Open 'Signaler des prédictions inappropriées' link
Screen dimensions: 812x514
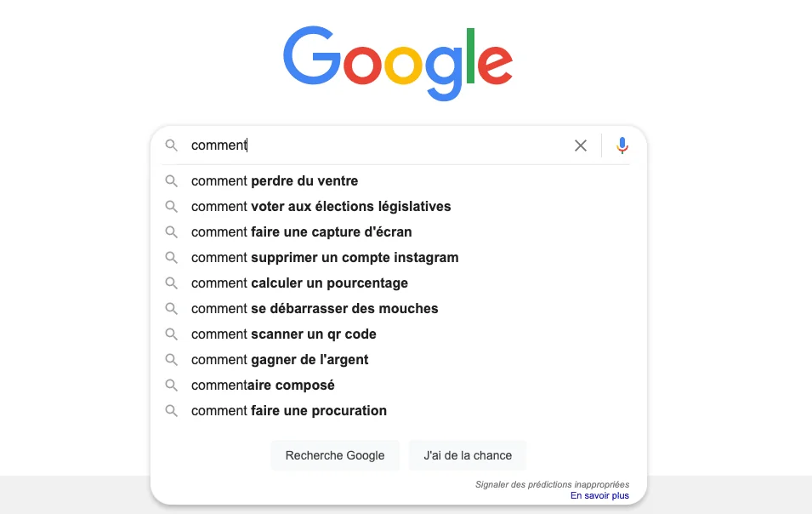(552, 484)
